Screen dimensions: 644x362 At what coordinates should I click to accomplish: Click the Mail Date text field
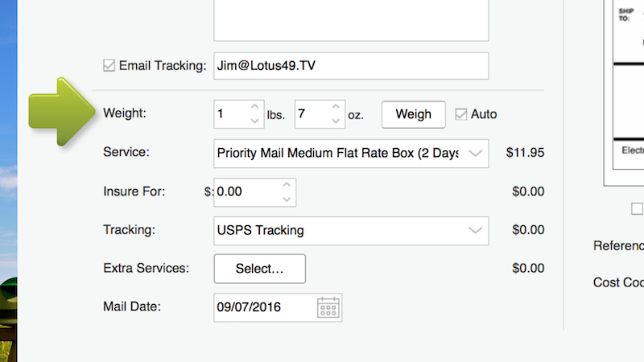[x=262, y=307]
